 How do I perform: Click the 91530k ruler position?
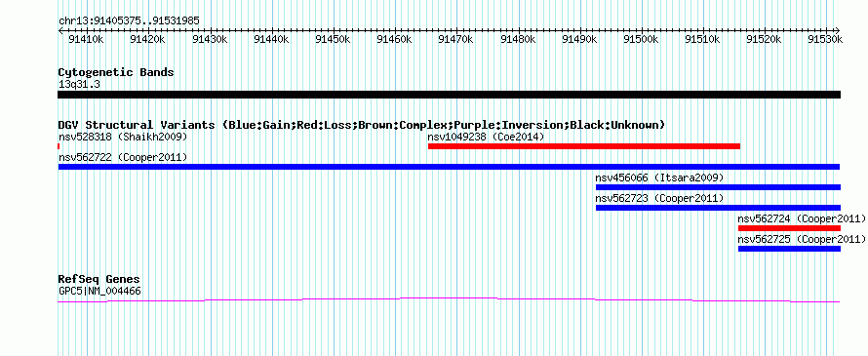[x=826, y=39]
